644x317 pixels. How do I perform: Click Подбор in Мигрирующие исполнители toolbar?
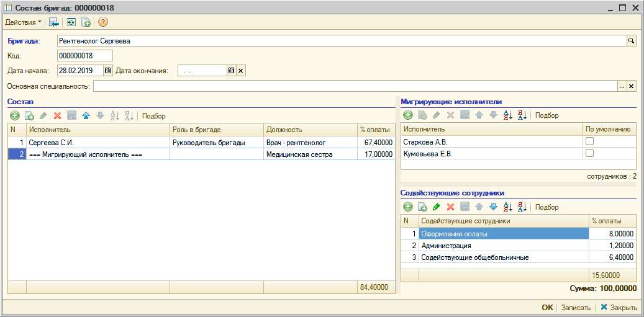[x=546, y=115]
